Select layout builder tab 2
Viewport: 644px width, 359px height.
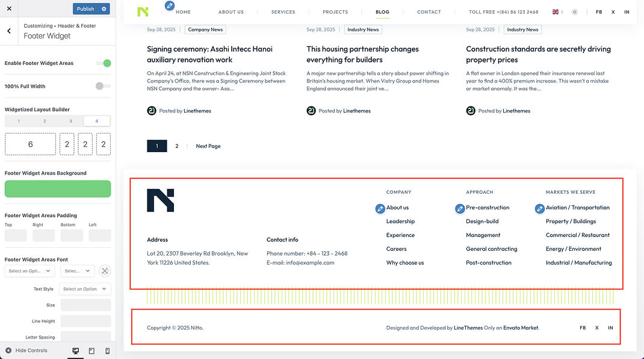click(45, 121)
